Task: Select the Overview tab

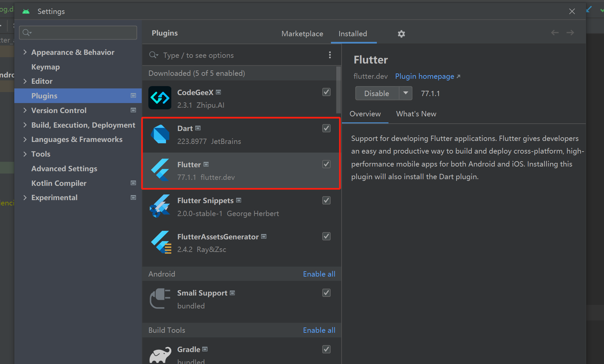Action: point(365,114)
